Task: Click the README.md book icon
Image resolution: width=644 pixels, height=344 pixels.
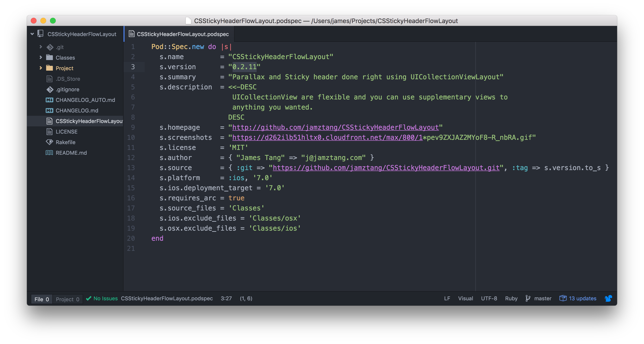Action: (x=49, y=153)
